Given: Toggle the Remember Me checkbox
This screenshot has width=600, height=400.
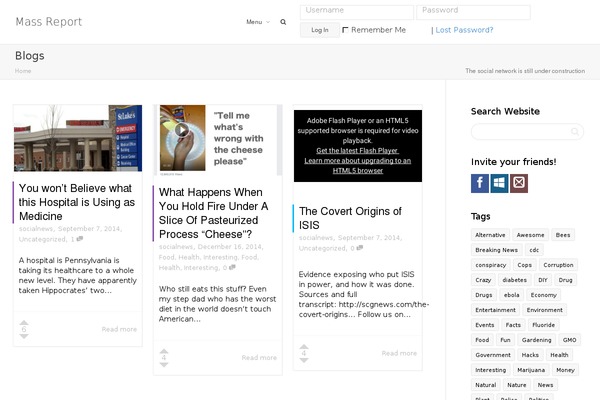Looking at the screenshot, I should pyautogui.click(x=345, y=30).
